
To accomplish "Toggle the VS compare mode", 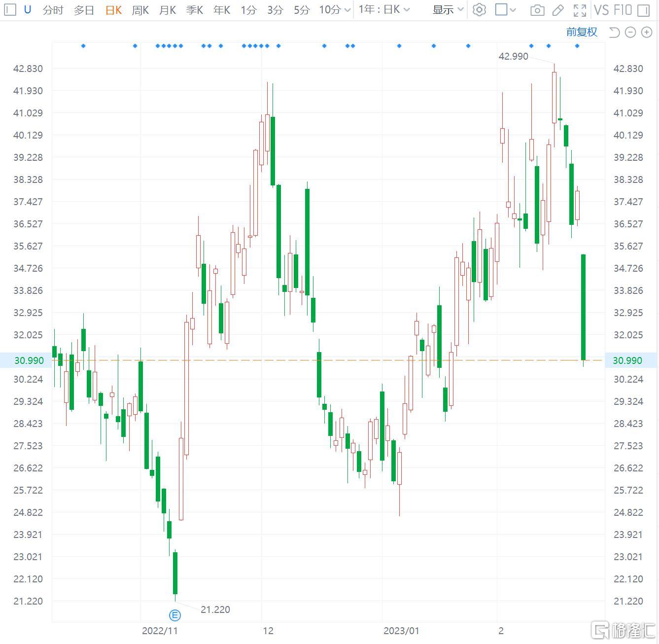I will tap(601, 10).
